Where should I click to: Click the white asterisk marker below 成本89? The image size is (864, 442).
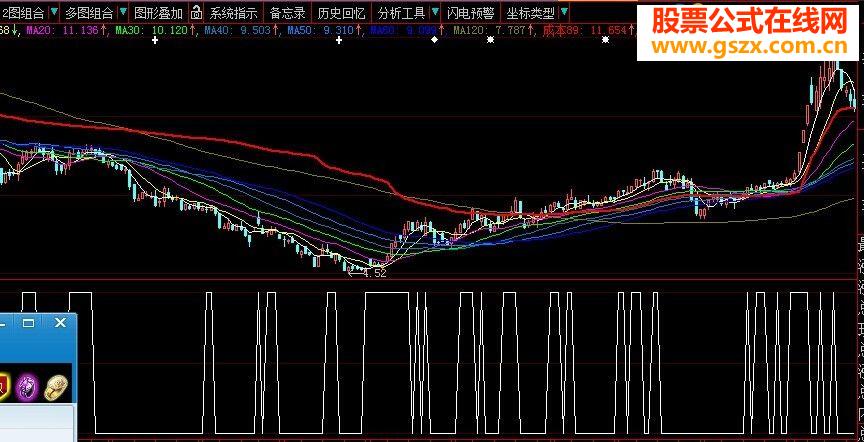click(606, 40)
